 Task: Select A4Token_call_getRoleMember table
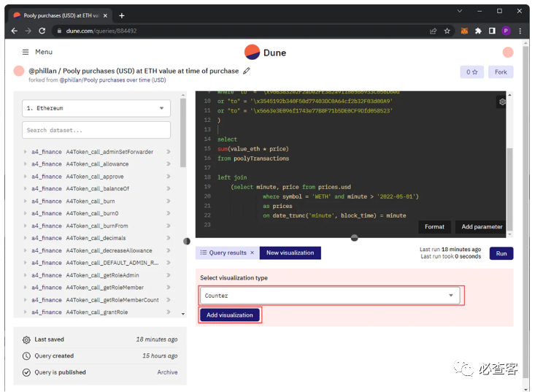tap(105, 288)
